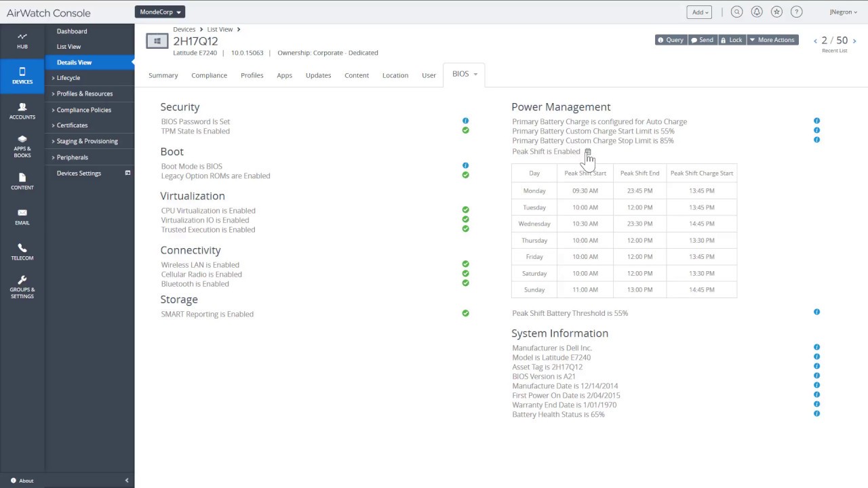
Task: Click info icon for Manufacturer is Dell Inc.
Action: (816, 347)
